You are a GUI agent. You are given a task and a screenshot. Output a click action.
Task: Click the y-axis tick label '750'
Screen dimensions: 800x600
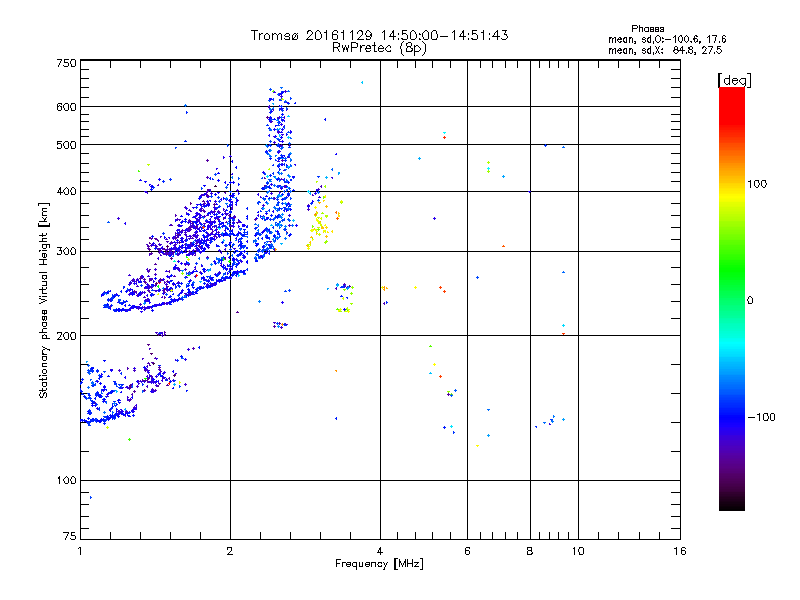66,63
